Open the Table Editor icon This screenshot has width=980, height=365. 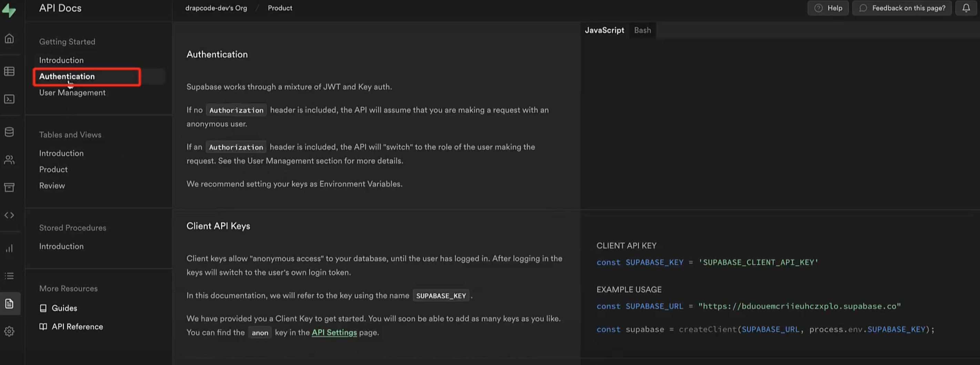[9, 71]
